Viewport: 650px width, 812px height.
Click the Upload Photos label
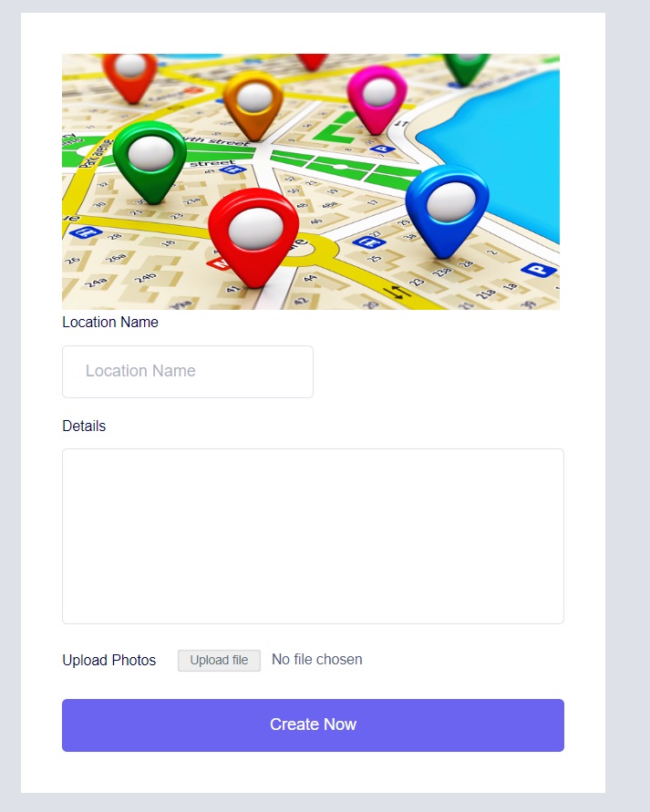(109, 661)
